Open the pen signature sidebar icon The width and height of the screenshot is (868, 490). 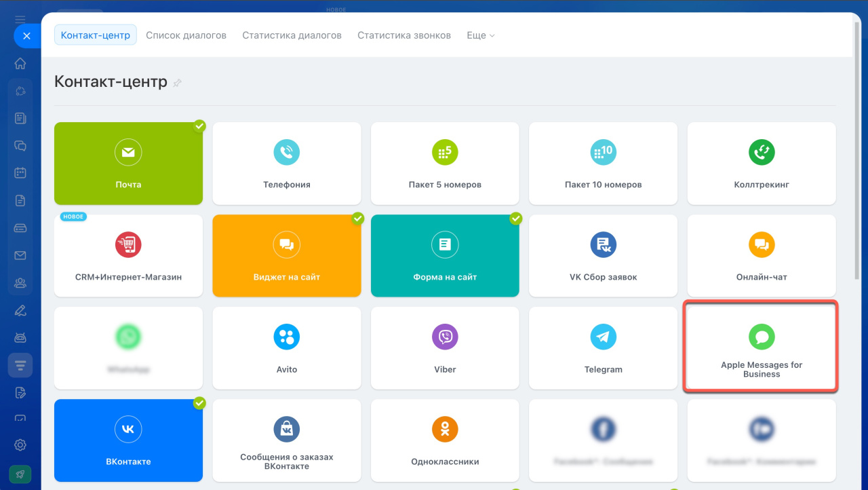[20, 311]
